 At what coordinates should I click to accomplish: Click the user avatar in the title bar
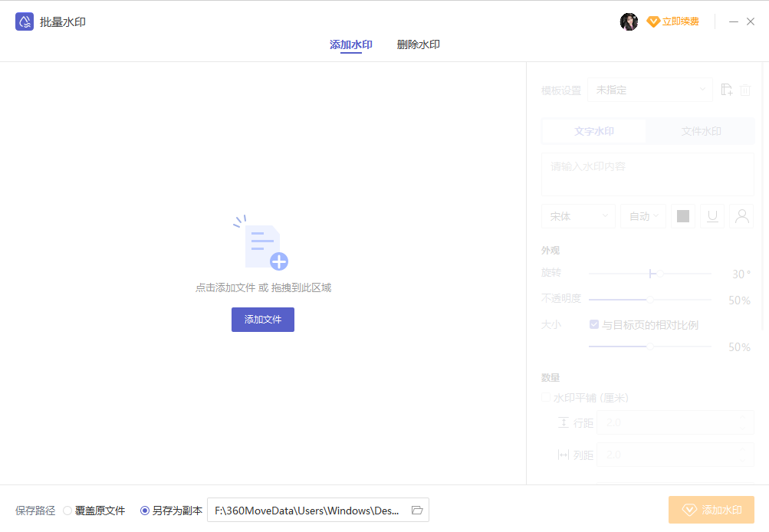click(x=629, y=21)
